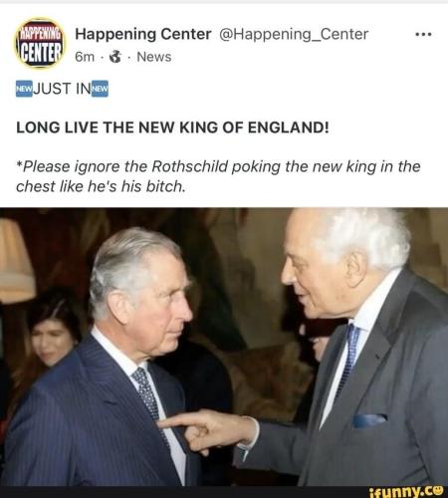The width and height of the screenshot is (448, 498).
Task: Click the ifunny.co smiley face logo
Action: [x=439, y=491]
